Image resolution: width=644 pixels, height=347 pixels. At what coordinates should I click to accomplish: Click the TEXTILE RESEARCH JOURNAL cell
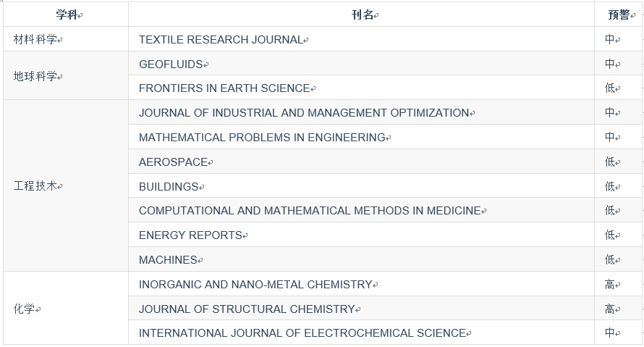221,40
